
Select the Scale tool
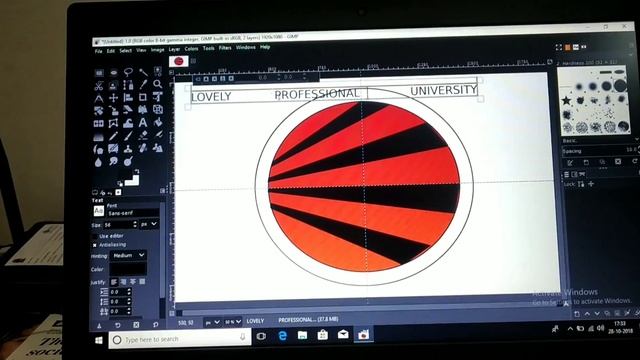point(113,111)
